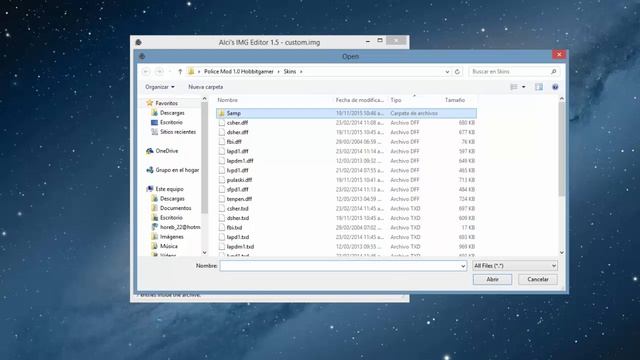Sort by Fecha de modificación column

coord(360,100)
